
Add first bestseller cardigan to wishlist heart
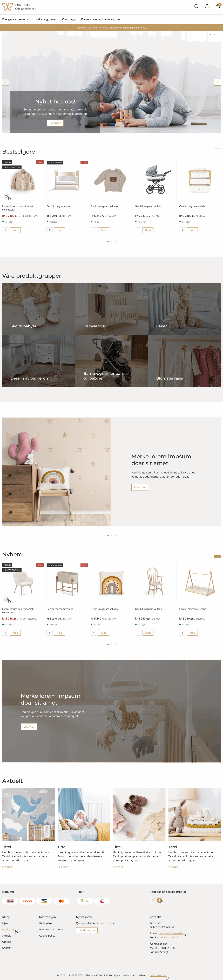(6, 196)
